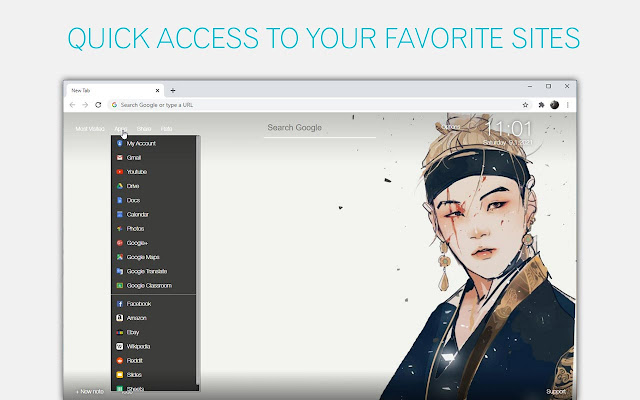Screen dimensions: 640x400
Task: Open the Share dropdown menu
Action: 144,129
